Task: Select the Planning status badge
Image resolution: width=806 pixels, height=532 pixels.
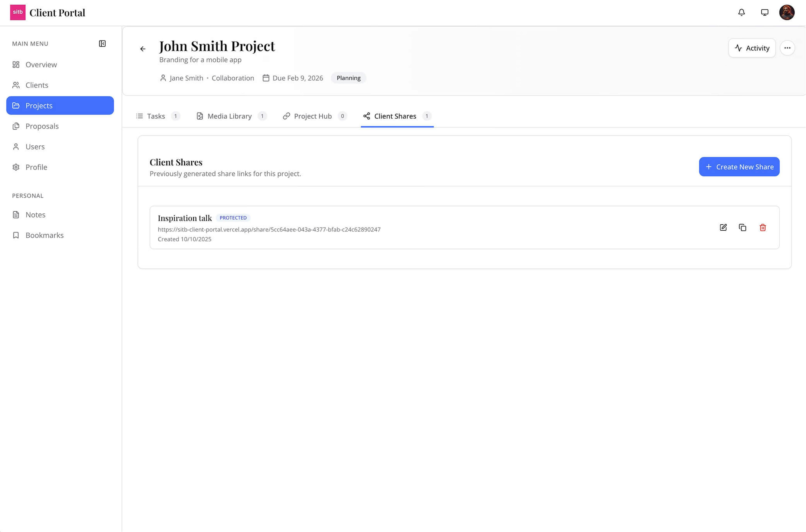Action: [348, 78]
